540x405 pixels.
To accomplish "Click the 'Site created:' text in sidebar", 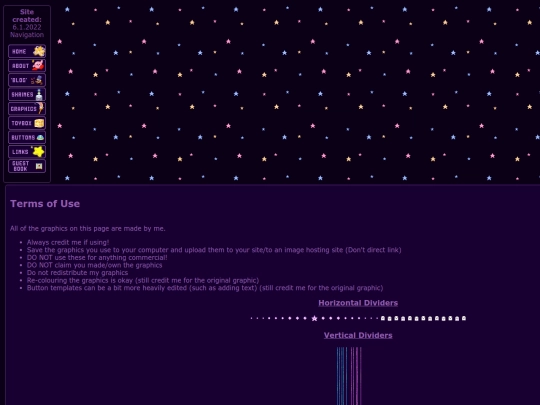I will point(27,16).
